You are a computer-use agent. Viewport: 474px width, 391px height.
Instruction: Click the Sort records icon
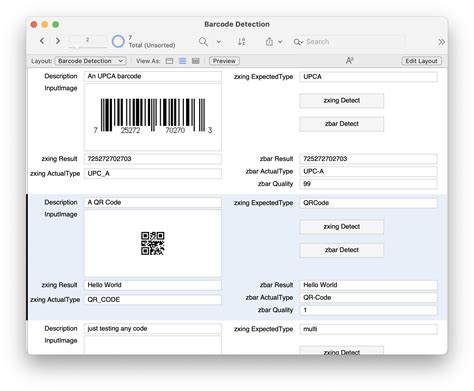tap(242, 42)
